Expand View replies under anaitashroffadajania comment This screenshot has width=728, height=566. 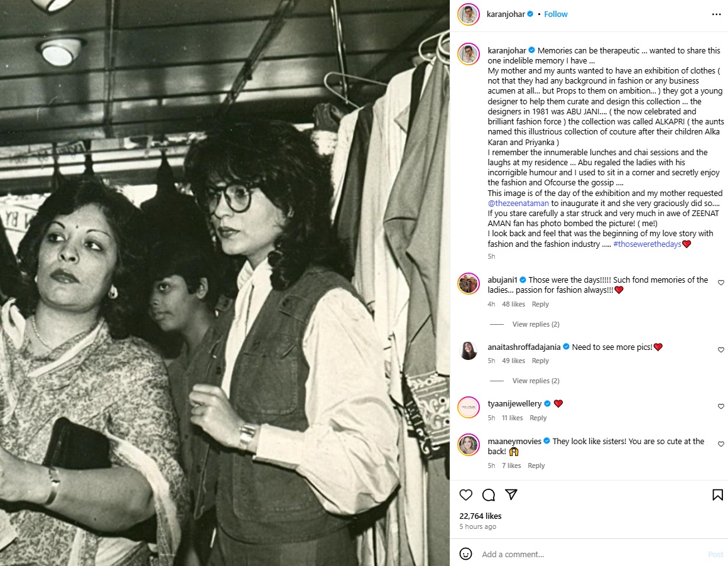click(x=536, y=381)
